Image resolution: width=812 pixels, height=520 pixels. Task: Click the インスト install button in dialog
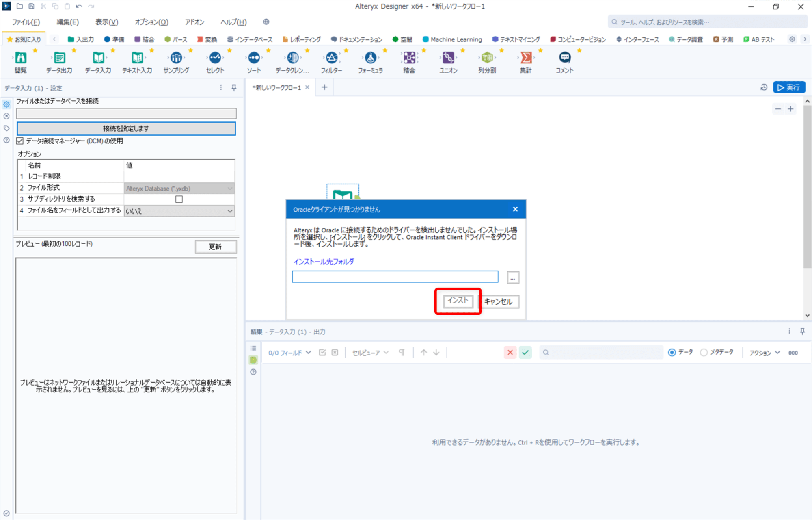pyautogui.click(x=458, y=301)
